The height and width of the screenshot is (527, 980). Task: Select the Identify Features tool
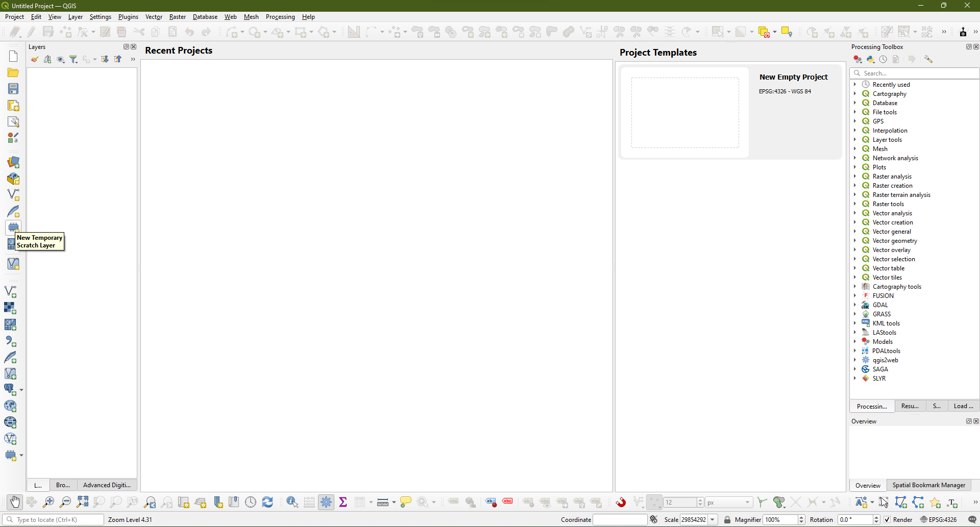pos(292,502)
